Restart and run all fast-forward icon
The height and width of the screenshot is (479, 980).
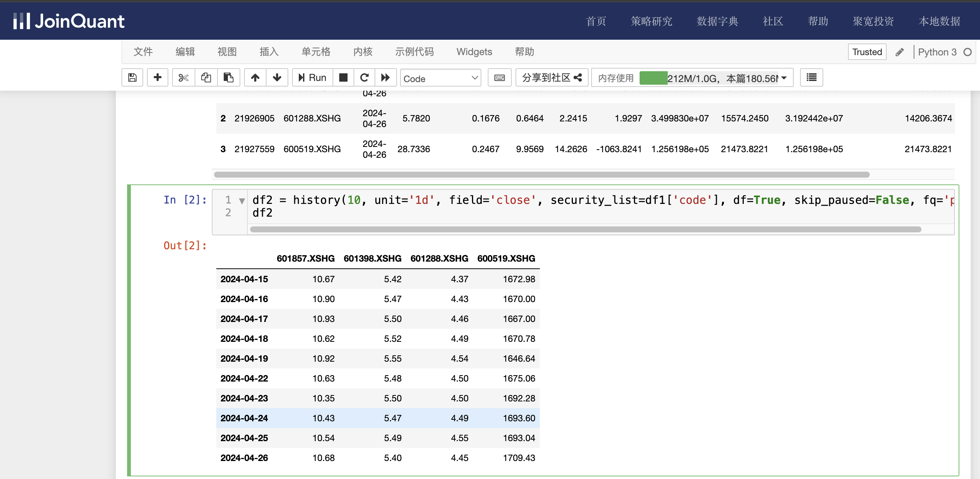click(x=385, y=78)
